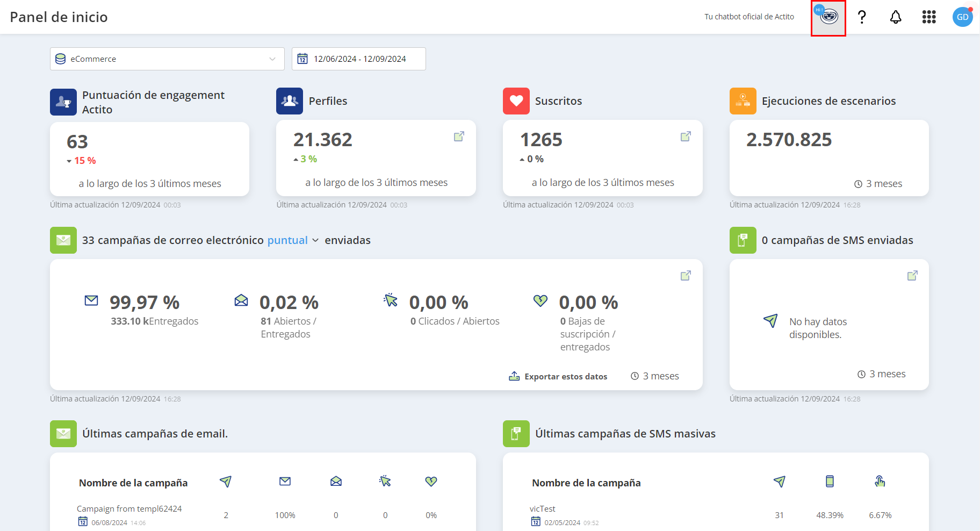Screen dimensions: 980x531
Task: Click the broken heart unsubscribe icon beside 0,00 %
Action: pos(541,300)
